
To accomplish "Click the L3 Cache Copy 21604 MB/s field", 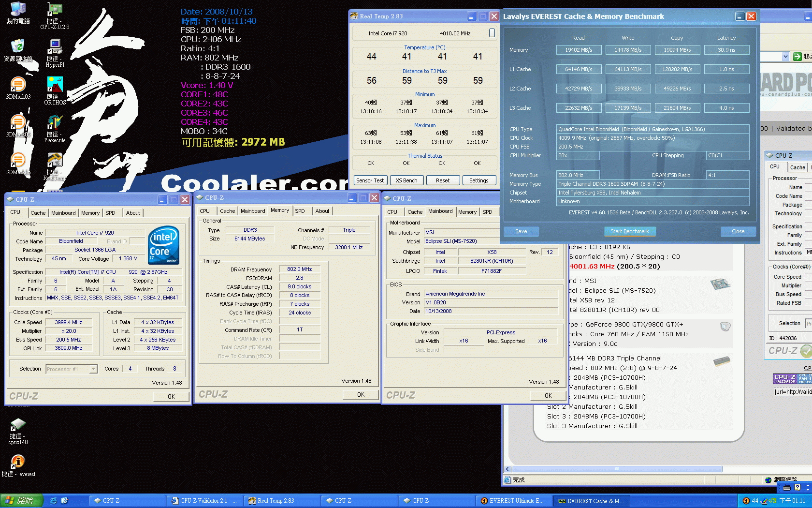I will point(677,108).
